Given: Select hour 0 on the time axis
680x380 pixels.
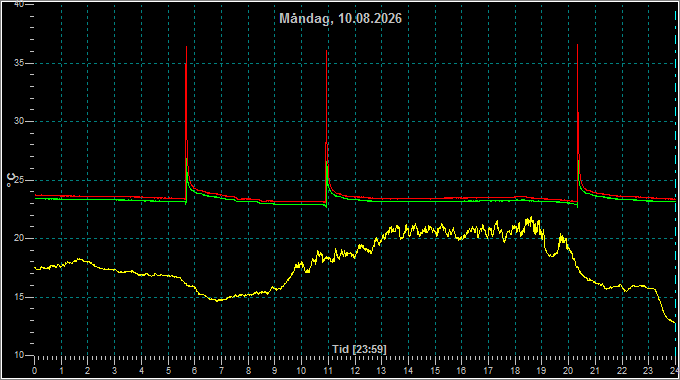Looking at the screenshot, I should [x=34, y=371].
